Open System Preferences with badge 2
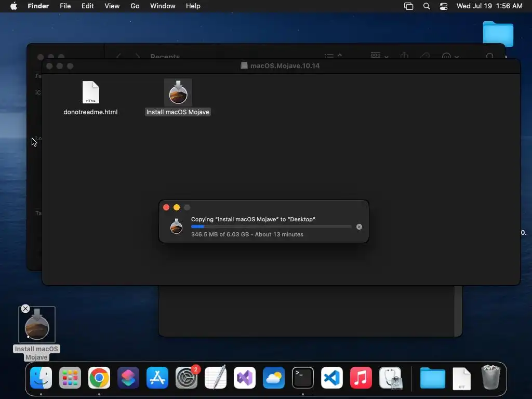 point(187,378)
